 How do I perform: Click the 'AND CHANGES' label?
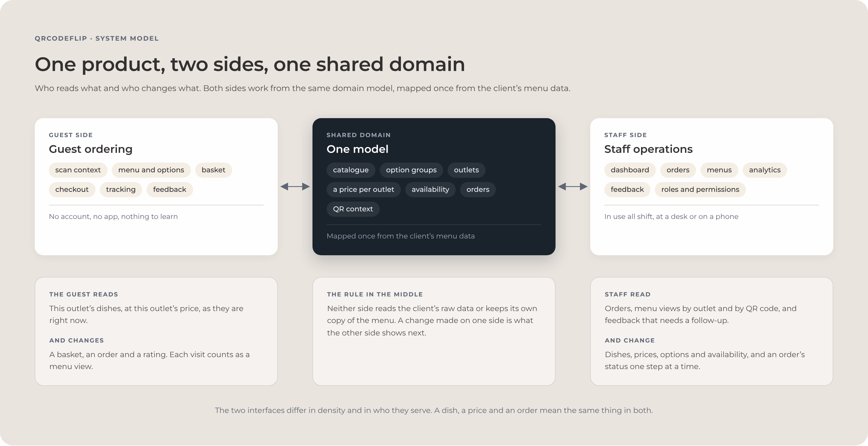click(76, 340)
